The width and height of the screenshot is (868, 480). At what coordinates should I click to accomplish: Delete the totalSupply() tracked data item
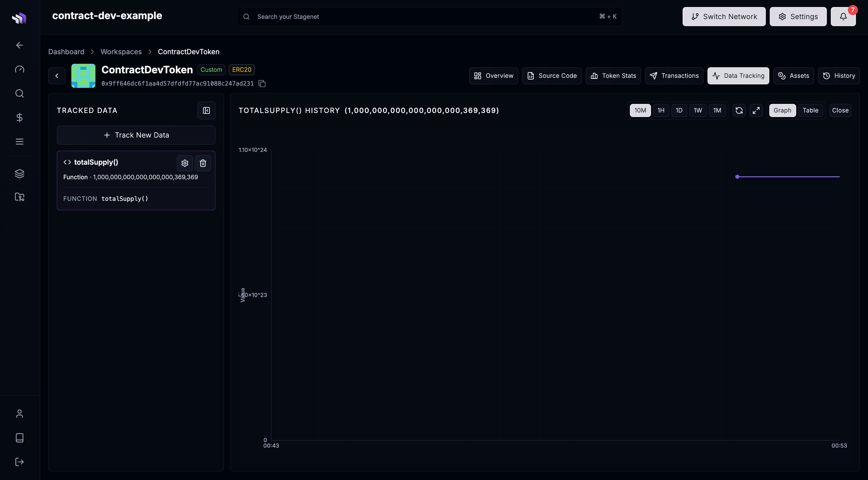click(203, 163)
